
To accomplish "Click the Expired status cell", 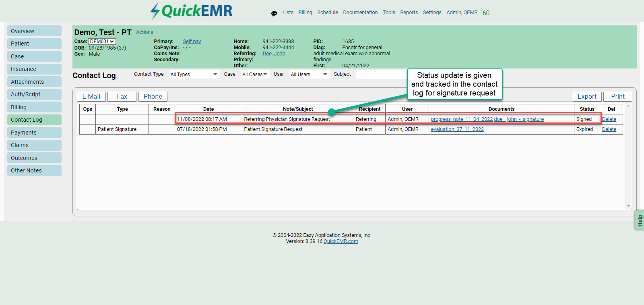I will [587, 129].
